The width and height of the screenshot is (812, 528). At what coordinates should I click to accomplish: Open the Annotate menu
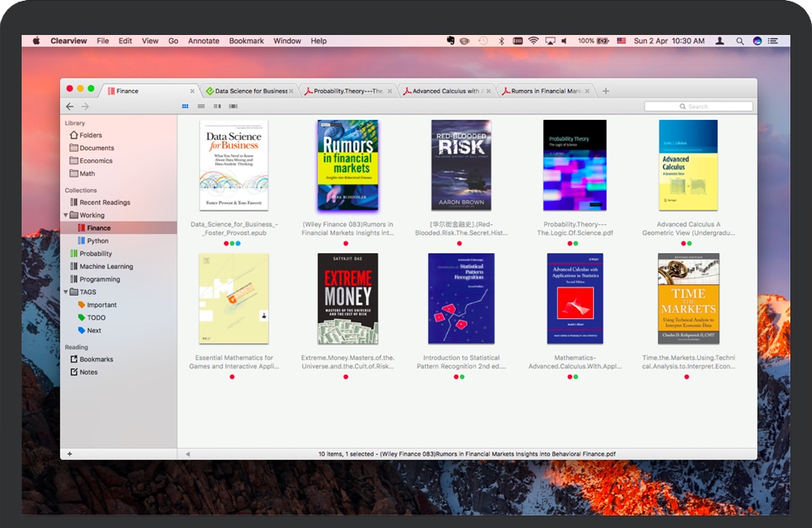coord(203,41)
